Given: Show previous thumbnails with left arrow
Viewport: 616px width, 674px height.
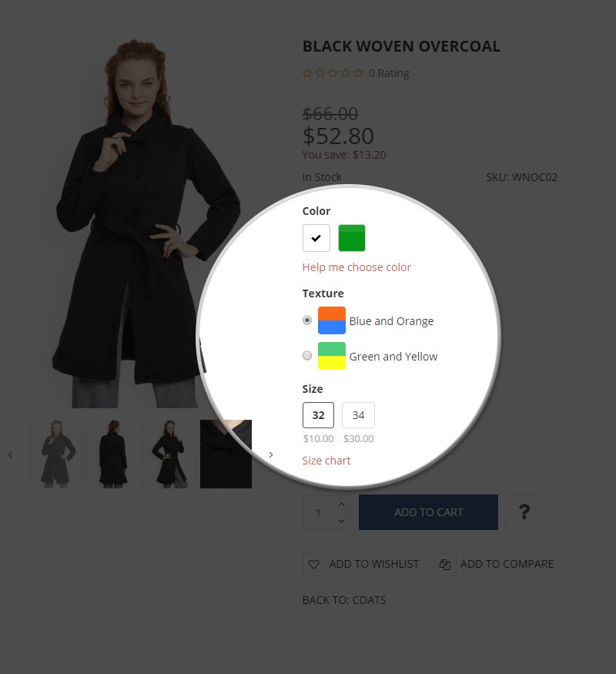Looking at the screenshot, I should pyautogui.click(x=10, y=454).
